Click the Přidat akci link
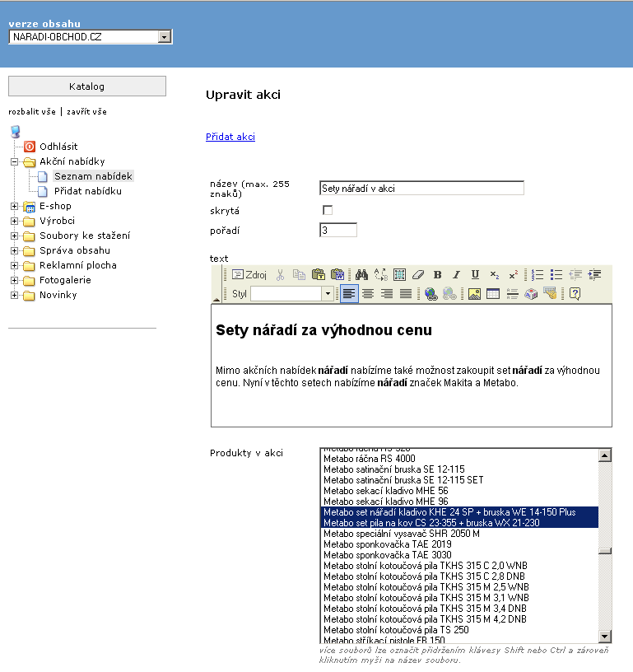 click(230, 137)
